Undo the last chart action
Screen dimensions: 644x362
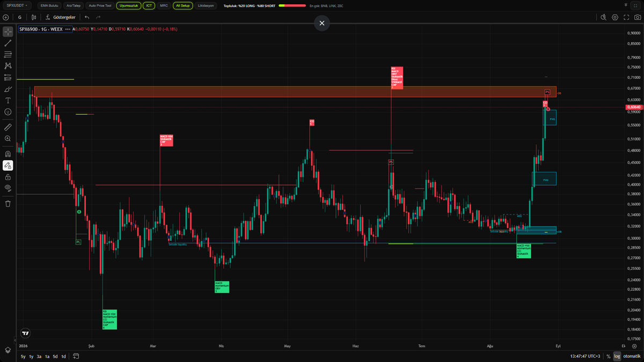point(87,17)
